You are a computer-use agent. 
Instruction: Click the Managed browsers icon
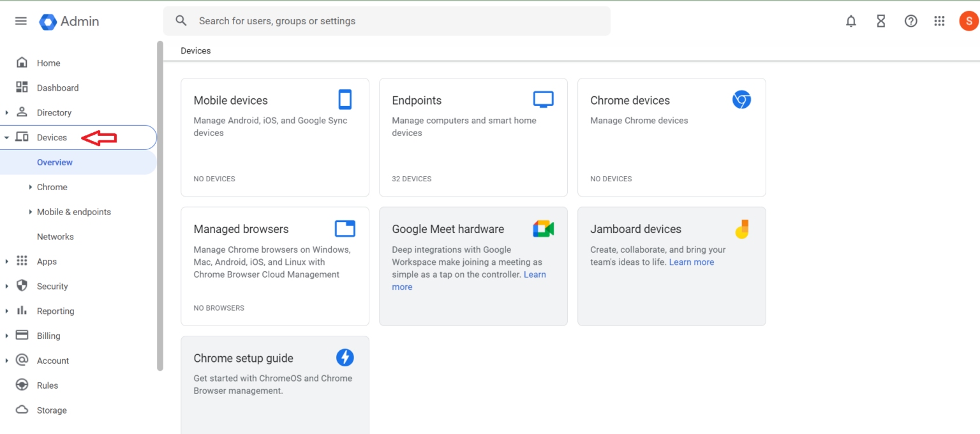click(x=345, y=228)
